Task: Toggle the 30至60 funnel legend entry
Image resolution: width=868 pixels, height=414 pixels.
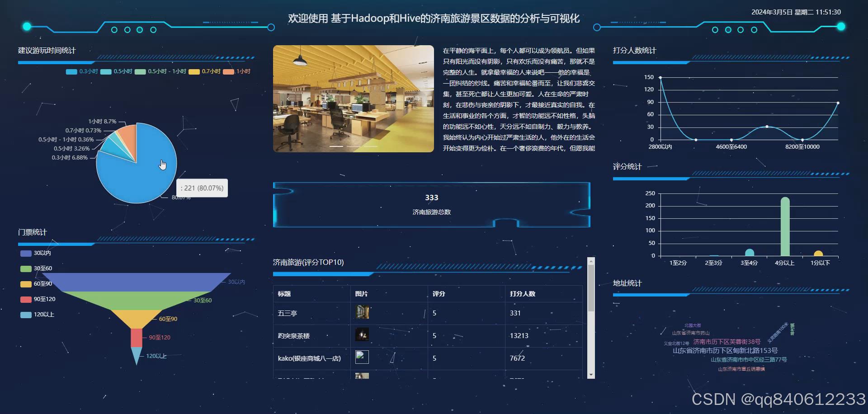Action: (x=36, y=268)
